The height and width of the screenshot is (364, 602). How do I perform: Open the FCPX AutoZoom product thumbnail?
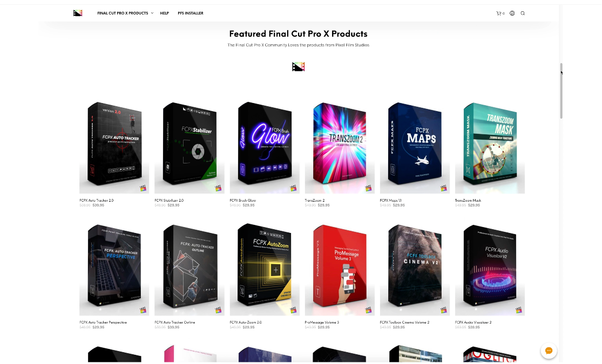click(x=265, y=269)
